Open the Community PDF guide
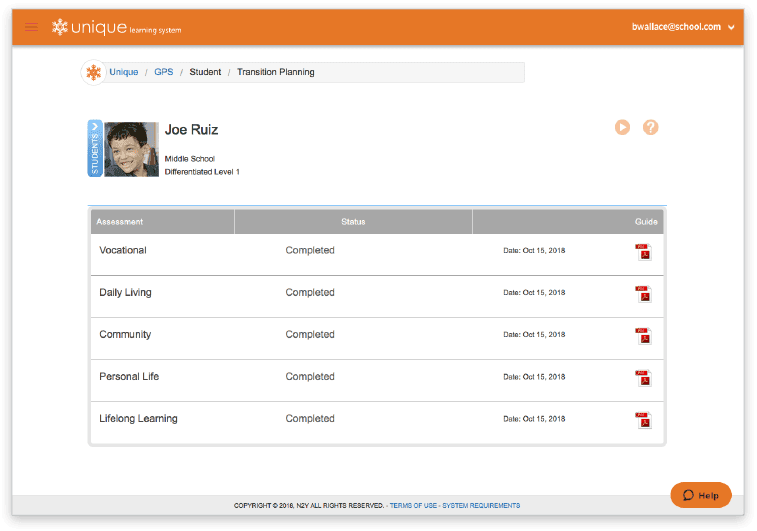This screenshot has width=757, height=531. pyautogui.click(x=643, y=336)
